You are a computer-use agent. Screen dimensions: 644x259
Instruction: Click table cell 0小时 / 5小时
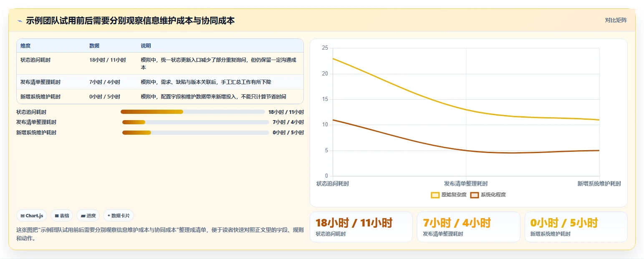105,97
